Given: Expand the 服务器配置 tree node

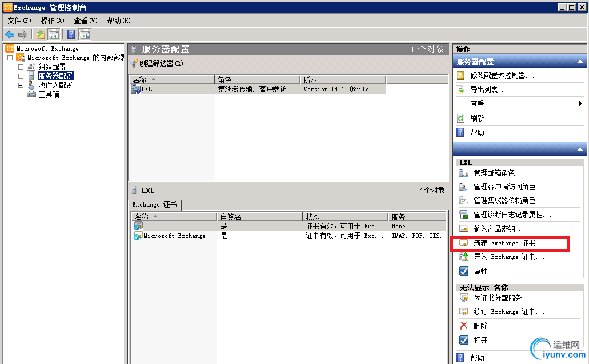Looking at the screenshot, I should [21, 76].
